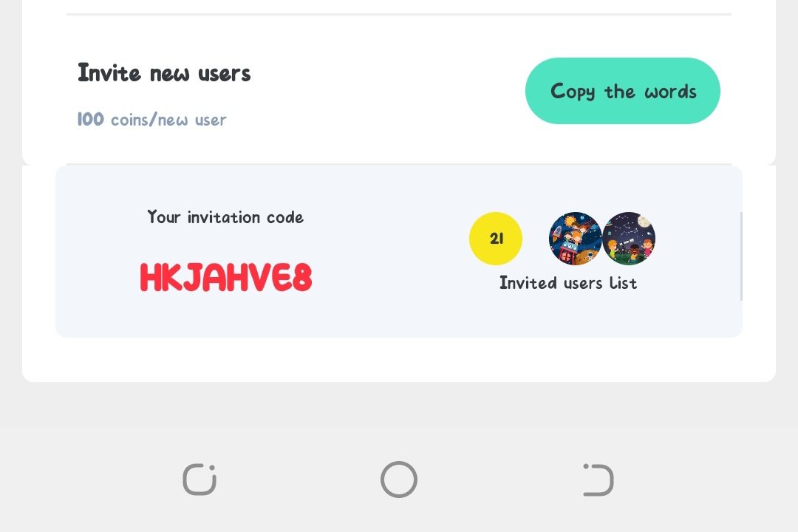Screen dimensions: 798x532
Task: Open the recent apps navigation icon
Action: (199, 479)
